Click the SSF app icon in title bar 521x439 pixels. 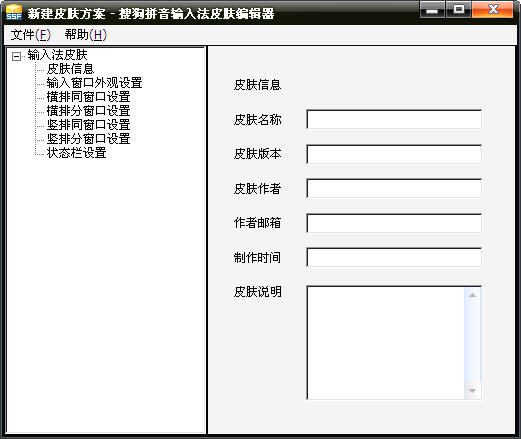pos(14,12)
